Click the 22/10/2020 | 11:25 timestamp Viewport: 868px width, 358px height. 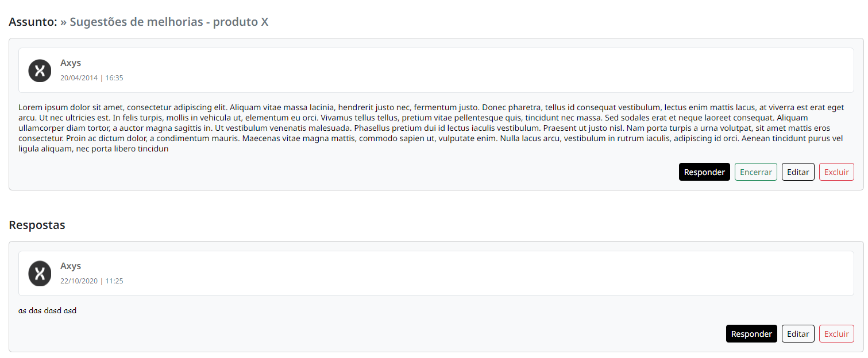click(x=92, y=281)
